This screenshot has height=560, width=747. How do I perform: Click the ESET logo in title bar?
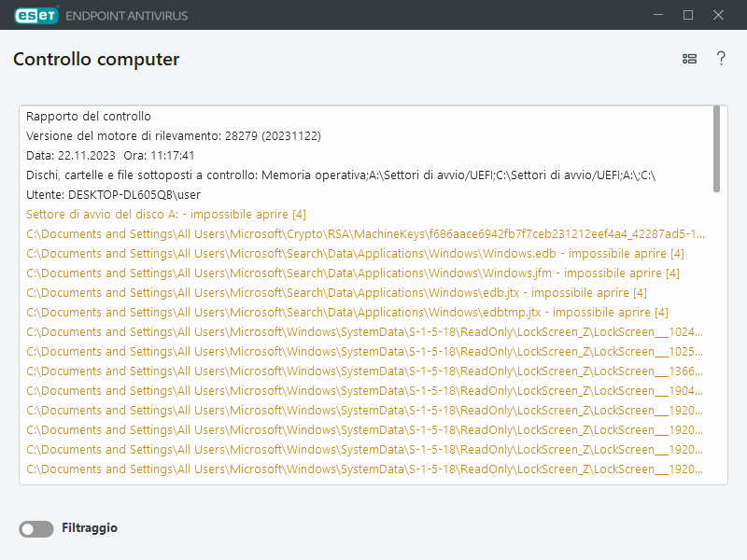[x=35, y=15]
